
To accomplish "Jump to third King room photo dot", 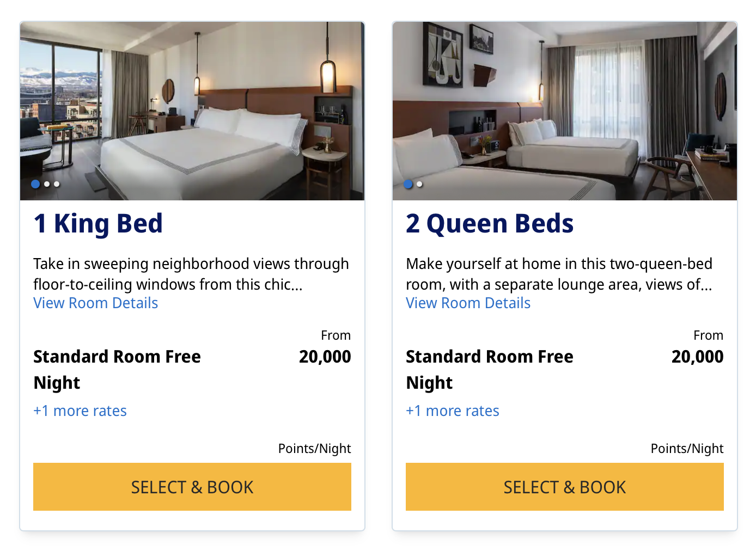I will [57, 184].
